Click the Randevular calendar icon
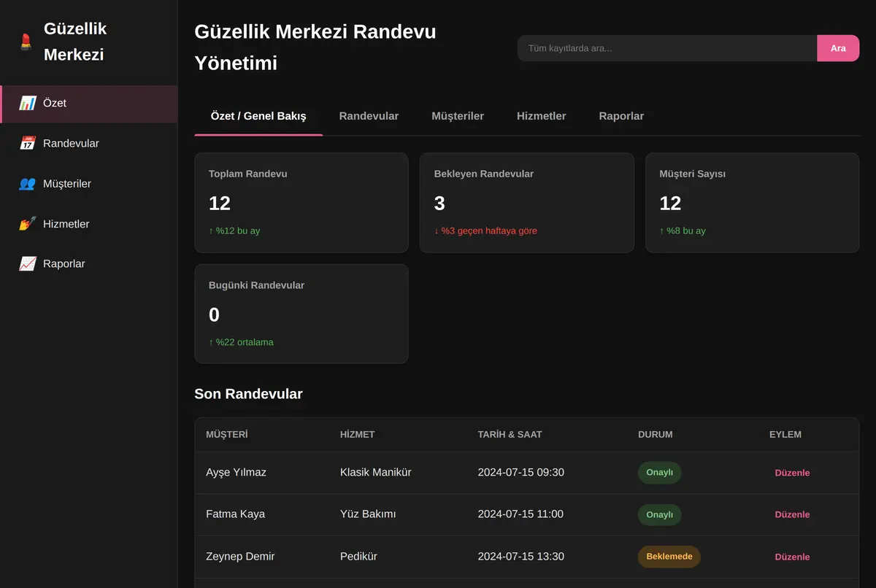Viewport: 876px width, 588px height. pyautogui.click(x=27, y=144)
